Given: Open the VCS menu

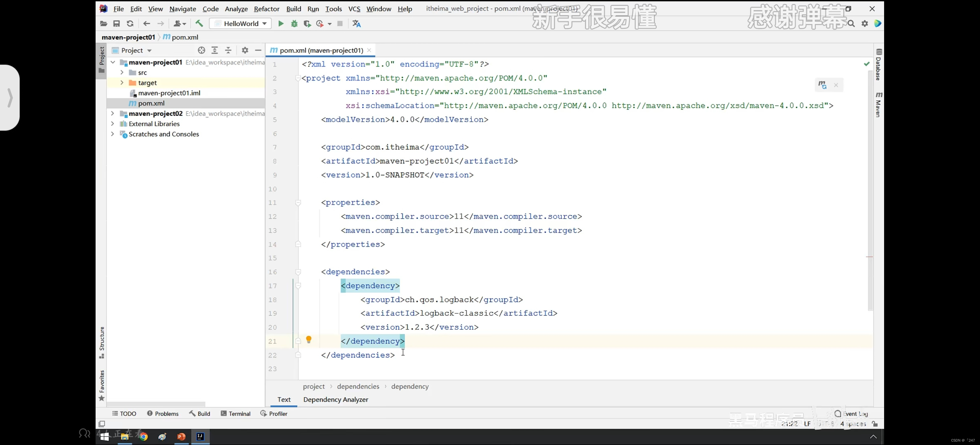Looking at the screenshot, I should point(354,9).
